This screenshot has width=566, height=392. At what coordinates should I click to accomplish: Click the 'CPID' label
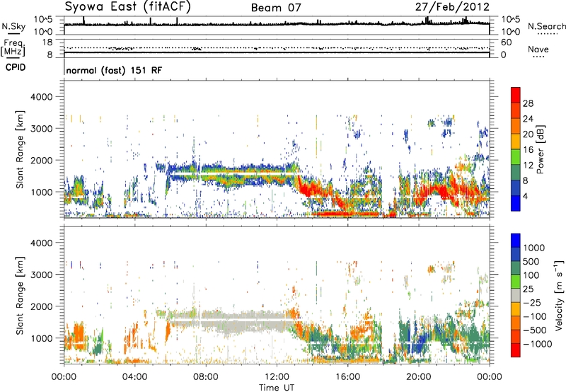point(16,67)
